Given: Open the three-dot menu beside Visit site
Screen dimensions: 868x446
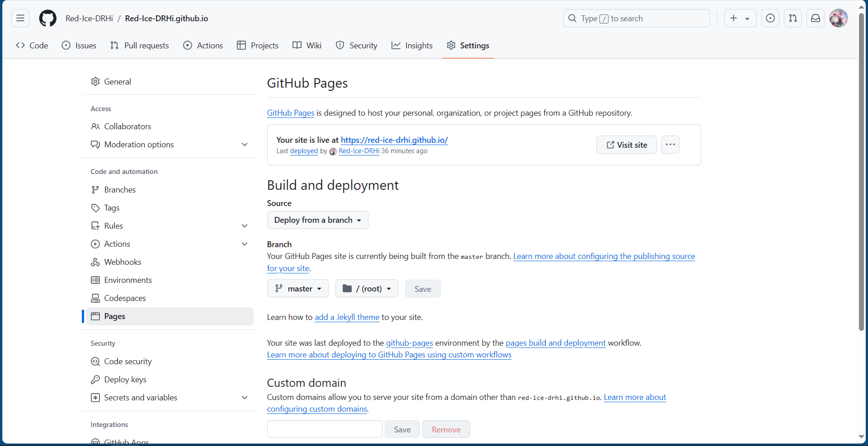Looking at the screenshot, I should pos(670,145).
